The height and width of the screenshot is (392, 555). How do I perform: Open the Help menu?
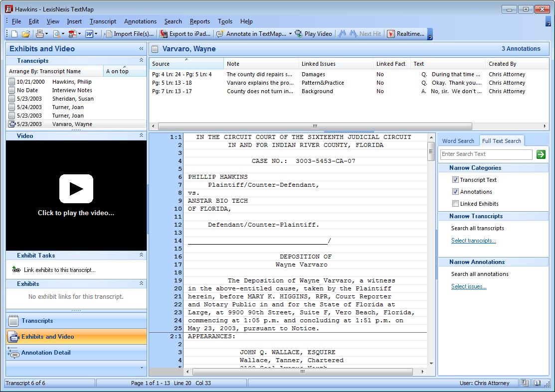[x=246, y=21]
